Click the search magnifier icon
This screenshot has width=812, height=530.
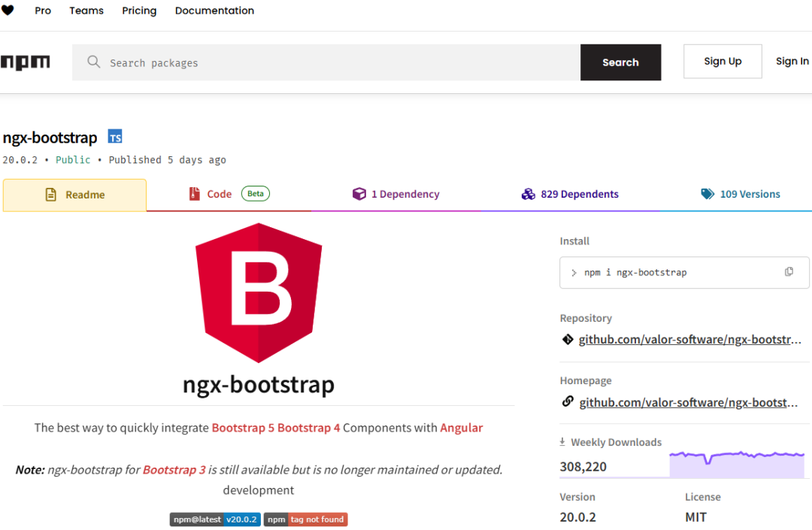click(94, 62)
